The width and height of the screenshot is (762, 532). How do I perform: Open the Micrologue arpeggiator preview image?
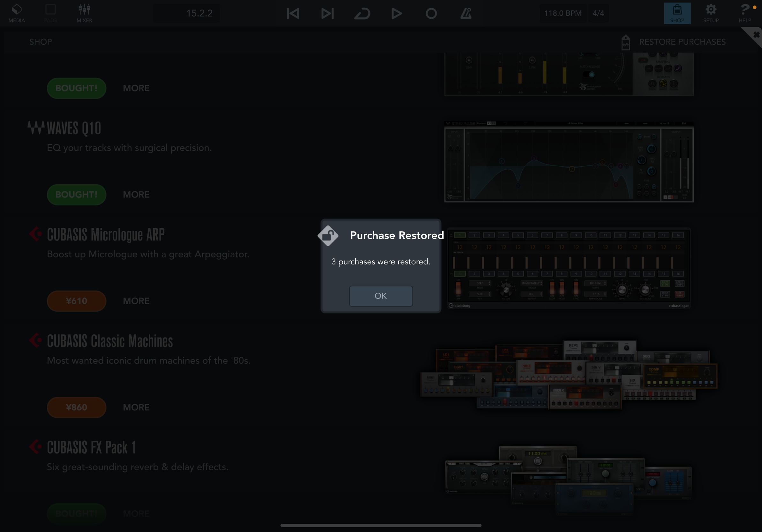click(569, 268)
